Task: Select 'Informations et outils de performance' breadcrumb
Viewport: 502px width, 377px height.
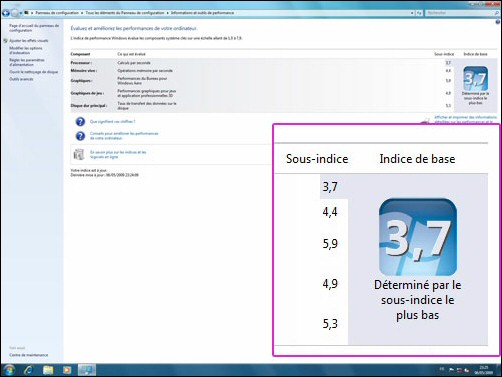Action: [202, 13]
